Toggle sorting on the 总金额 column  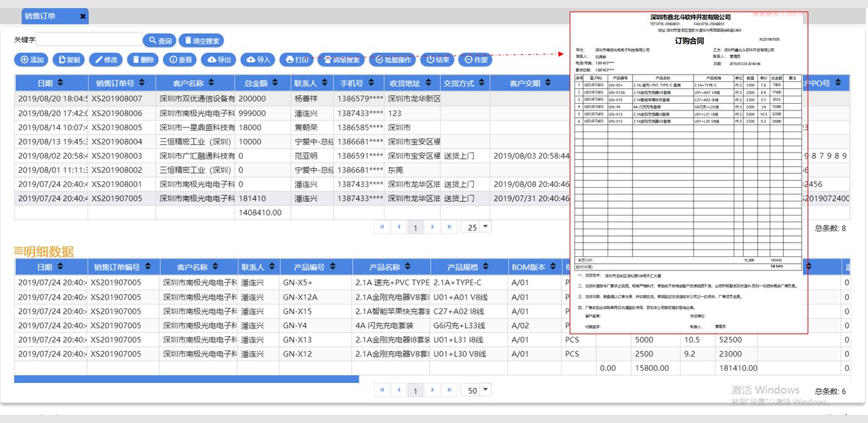[262, 82]
